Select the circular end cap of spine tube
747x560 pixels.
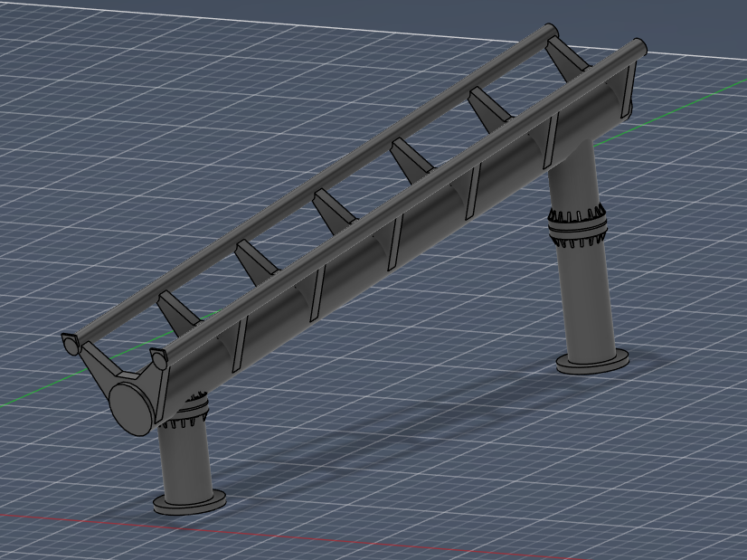(x=131, y=409)
